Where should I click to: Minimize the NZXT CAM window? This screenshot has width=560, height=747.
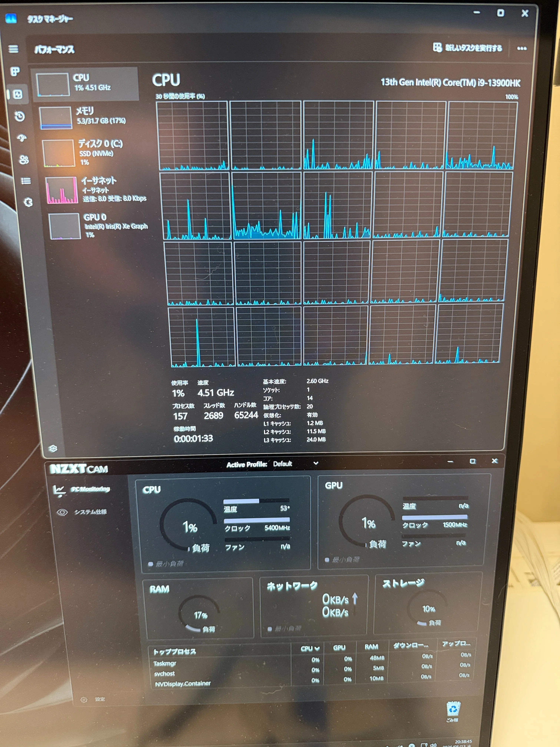(450, 461)
